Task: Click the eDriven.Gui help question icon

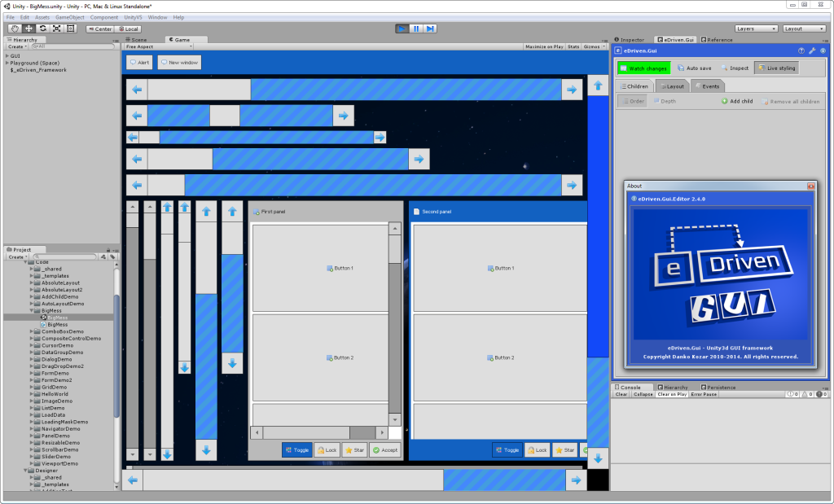Action: [x=801, y=50]
